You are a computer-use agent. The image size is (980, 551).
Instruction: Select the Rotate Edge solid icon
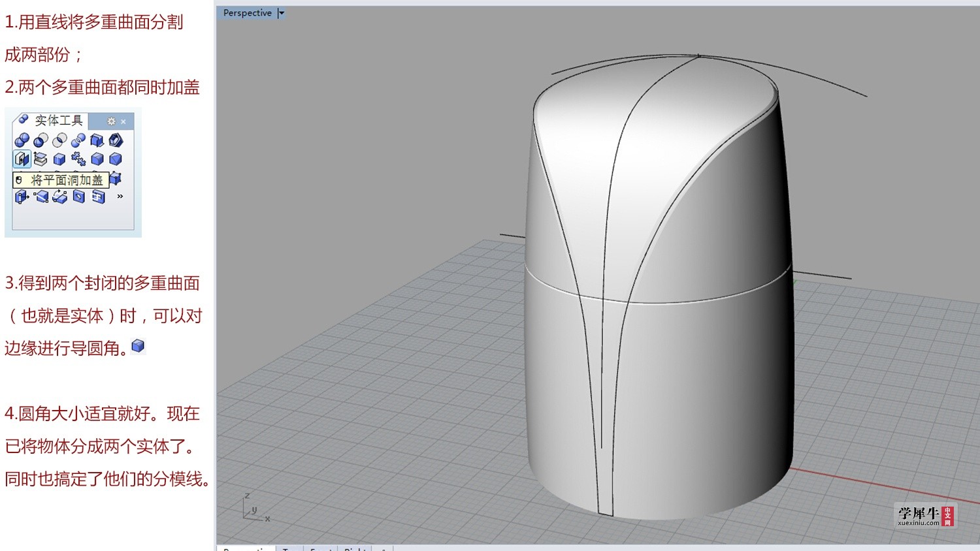tap(59, 197)
